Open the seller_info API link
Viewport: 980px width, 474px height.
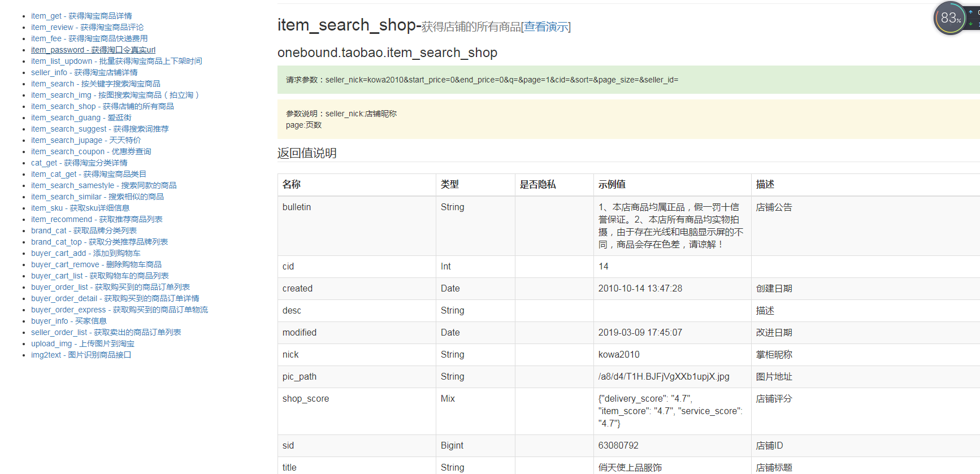[84, 72]
